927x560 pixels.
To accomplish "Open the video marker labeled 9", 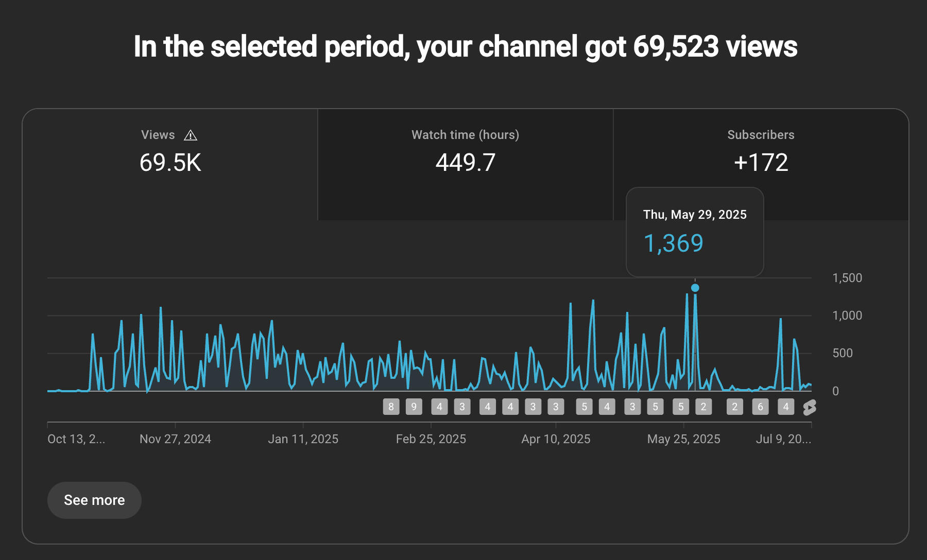I will point(414,407).
